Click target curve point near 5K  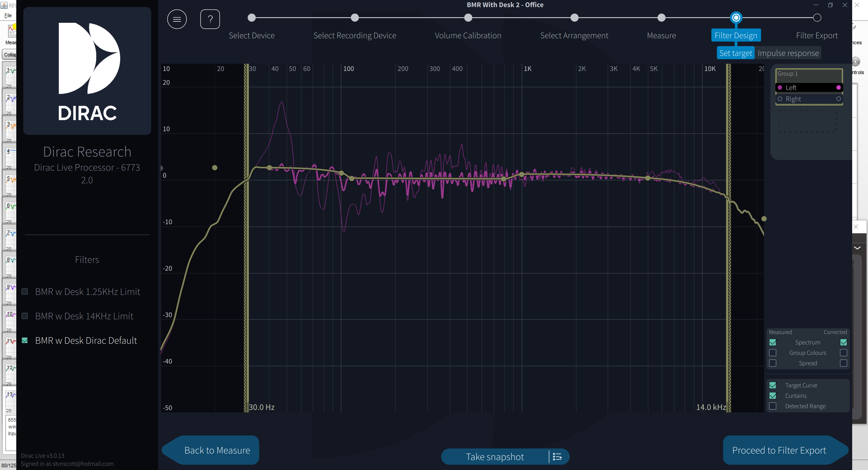point(648,178)
